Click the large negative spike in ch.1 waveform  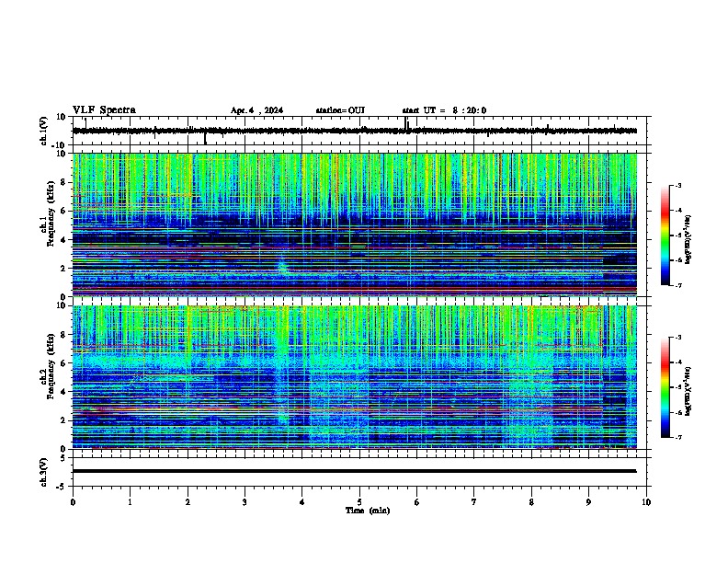point(205,138)
